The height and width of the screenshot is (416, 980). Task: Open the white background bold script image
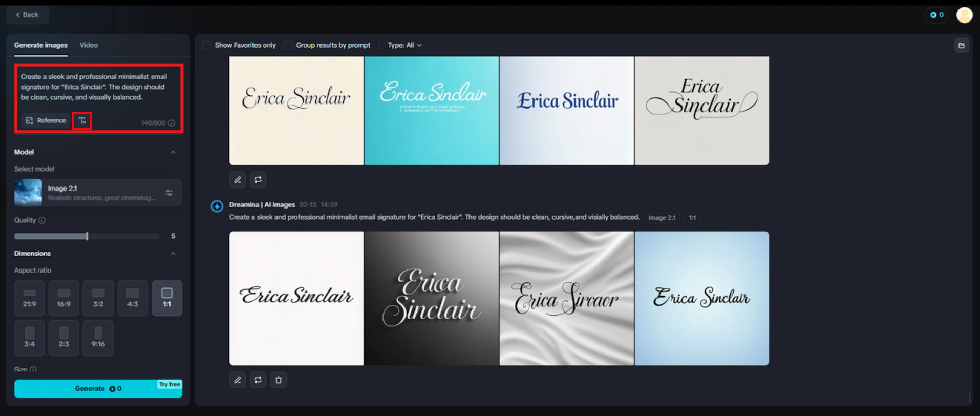296,298
